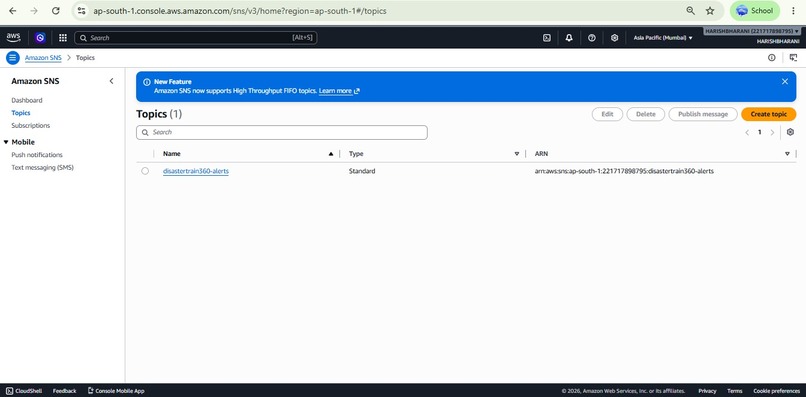
Task: Open Chrome three-dot menu
Action: (793, 11)
